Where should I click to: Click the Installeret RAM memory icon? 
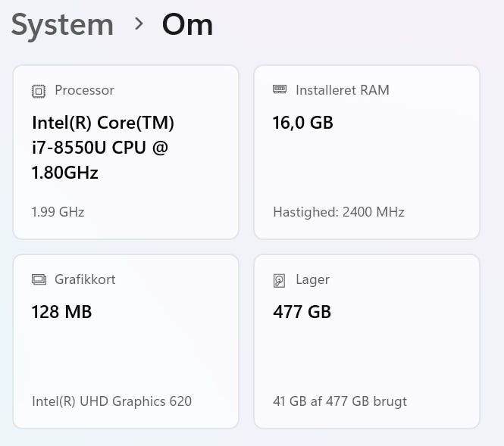coord(280,90)
